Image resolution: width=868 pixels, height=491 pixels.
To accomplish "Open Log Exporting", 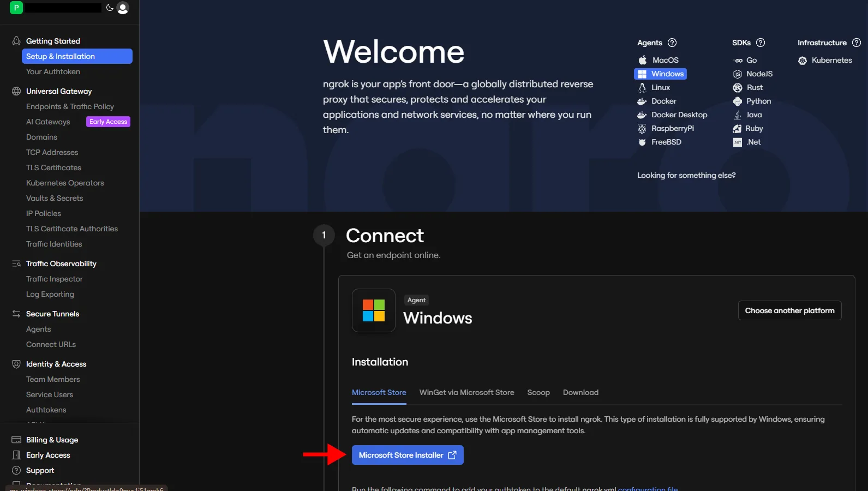I will [x=50, y=294].
